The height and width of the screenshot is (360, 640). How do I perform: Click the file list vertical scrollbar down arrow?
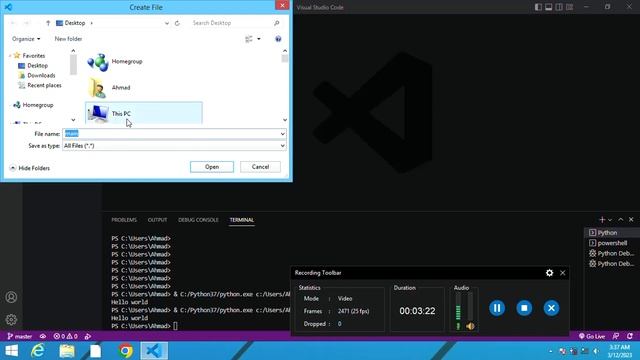[x=284, y=120]
